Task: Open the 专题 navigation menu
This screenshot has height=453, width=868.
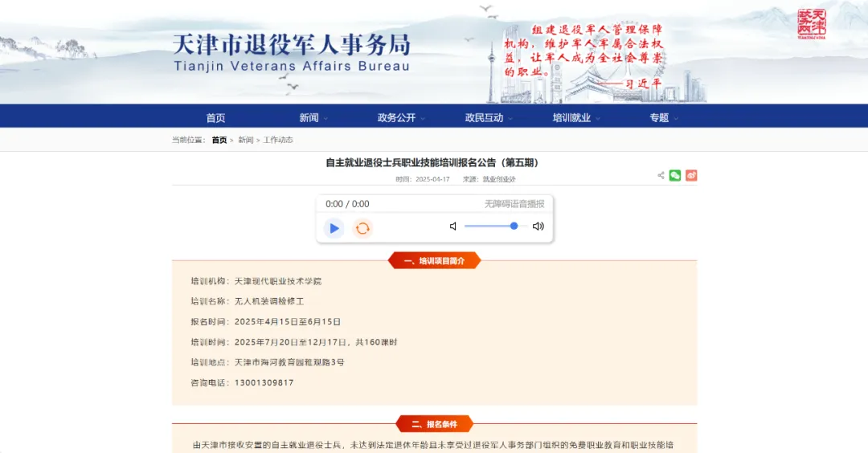Action: (x=663, y=117)
